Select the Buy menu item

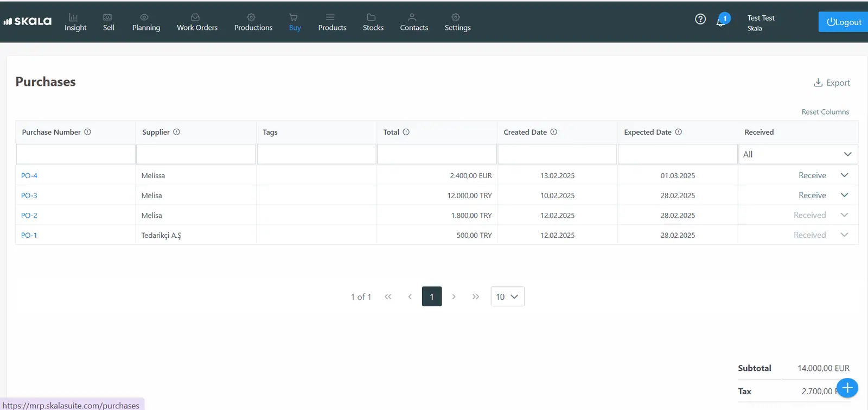pyautogui.click(x=295, y=22)
